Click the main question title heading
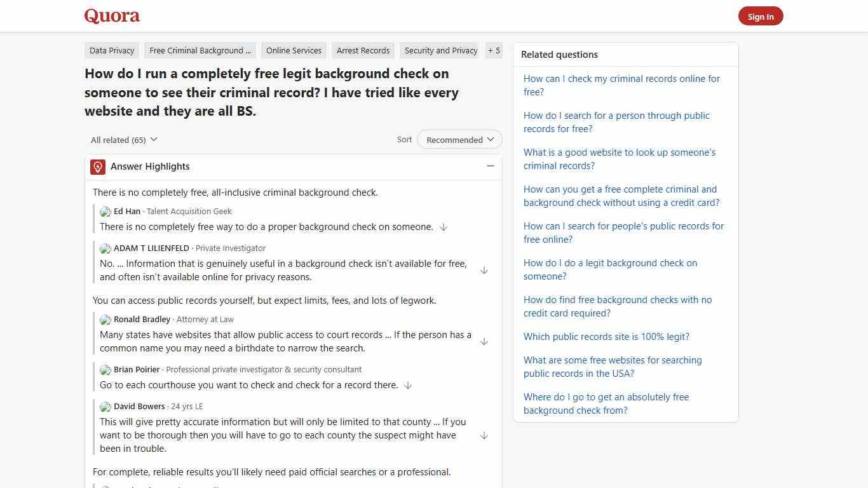The image size is (868, 488). point(271,92)
